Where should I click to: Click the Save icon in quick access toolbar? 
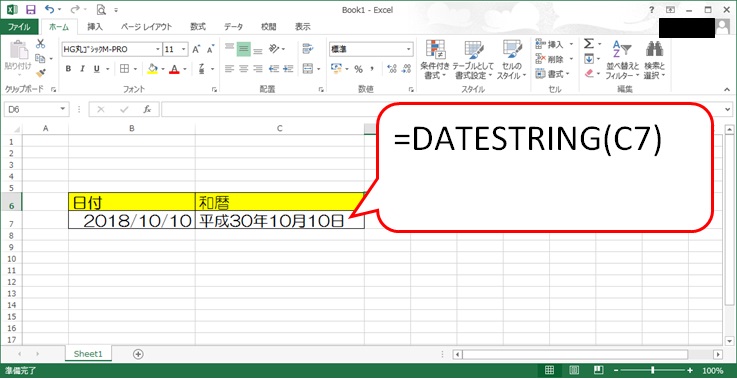[x=30, y=9]
